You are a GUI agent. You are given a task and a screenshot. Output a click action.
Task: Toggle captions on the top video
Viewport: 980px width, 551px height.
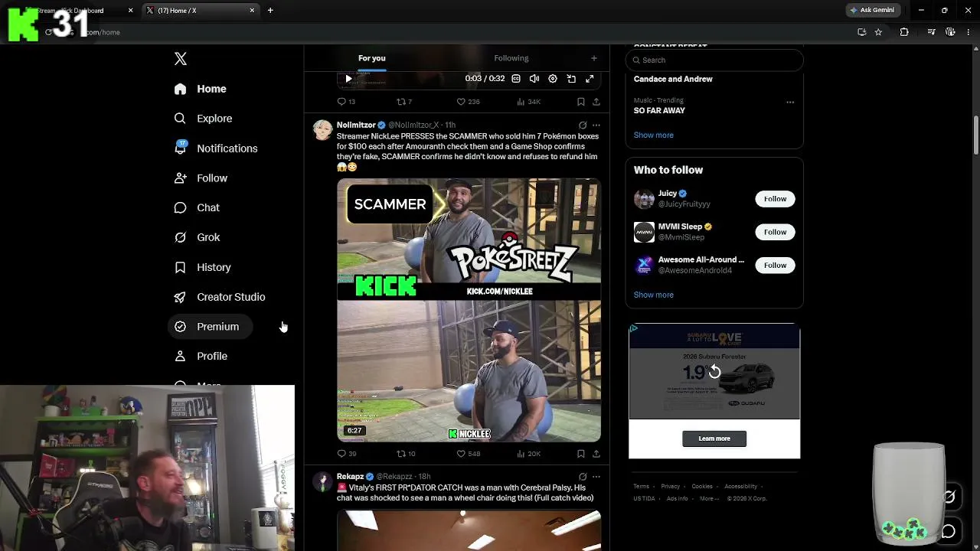pyautogui.click(x=516, y=79)
